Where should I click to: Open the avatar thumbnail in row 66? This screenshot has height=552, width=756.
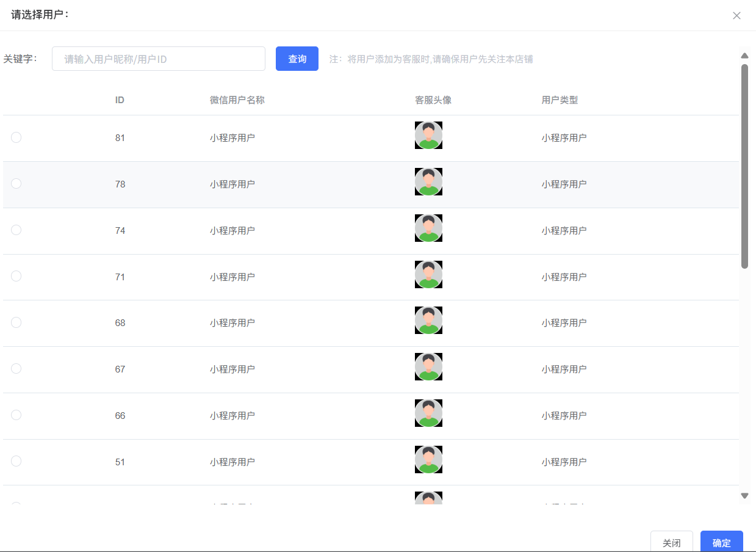click(x=428, y=413)
